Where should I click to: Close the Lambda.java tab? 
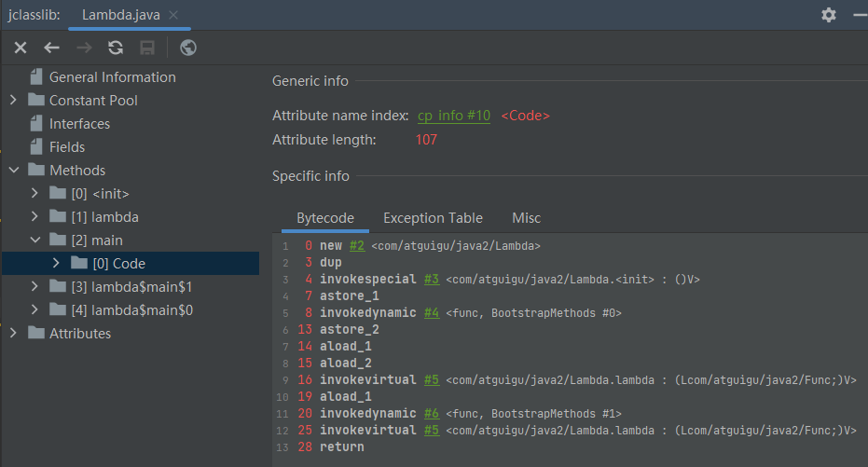[x=173, y=15]
